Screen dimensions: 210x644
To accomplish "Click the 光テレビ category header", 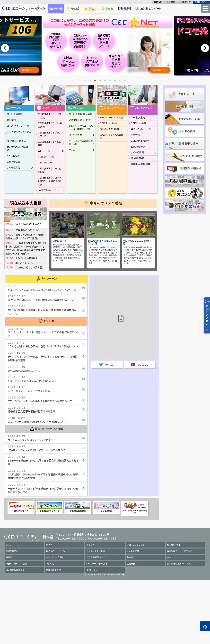I will (x=19, y=108).
